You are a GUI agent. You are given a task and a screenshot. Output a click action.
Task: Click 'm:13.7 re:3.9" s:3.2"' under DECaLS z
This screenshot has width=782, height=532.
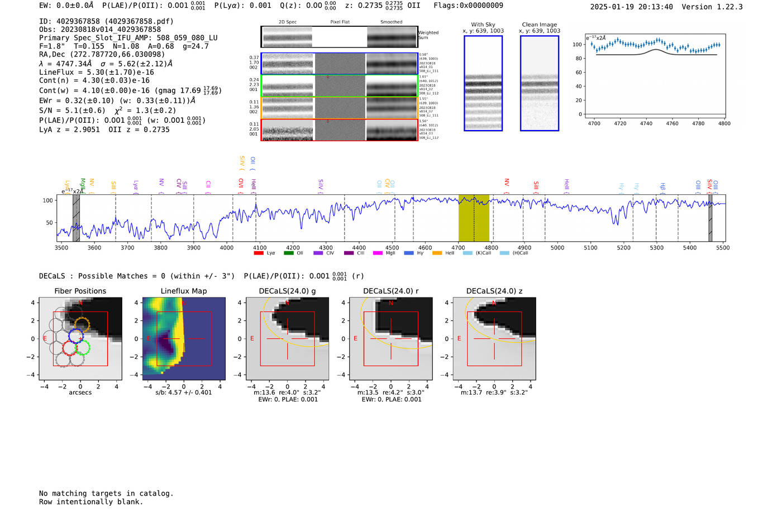(x=494, y=392)
